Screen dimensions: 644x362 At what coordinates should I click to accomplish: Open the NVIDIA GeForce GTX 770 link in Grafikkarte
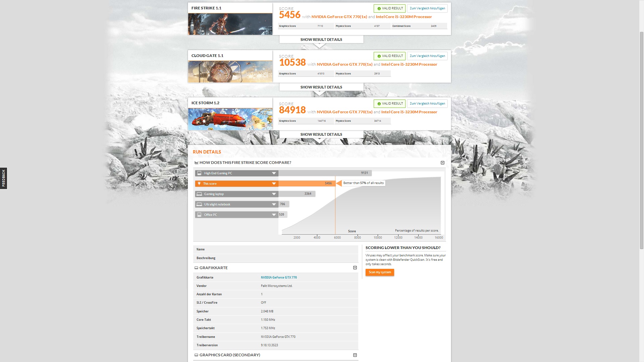click(x=279, y=278)
